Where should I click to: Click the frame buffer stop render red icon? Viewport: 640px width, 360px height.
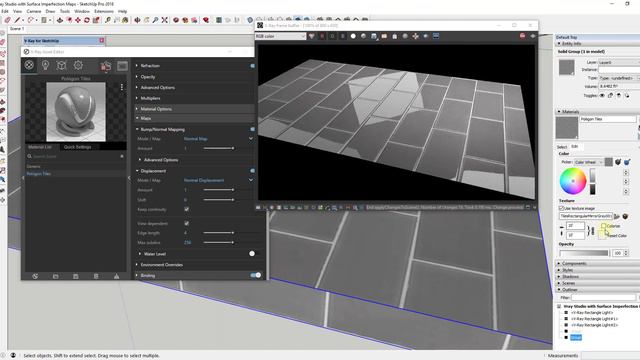coord(522,36)
